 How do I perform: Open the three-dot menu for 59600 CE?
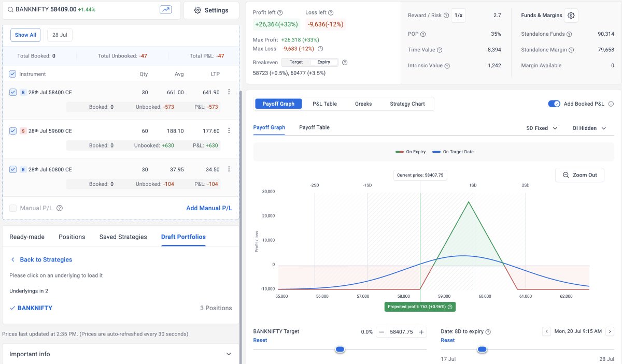(229, 130)
